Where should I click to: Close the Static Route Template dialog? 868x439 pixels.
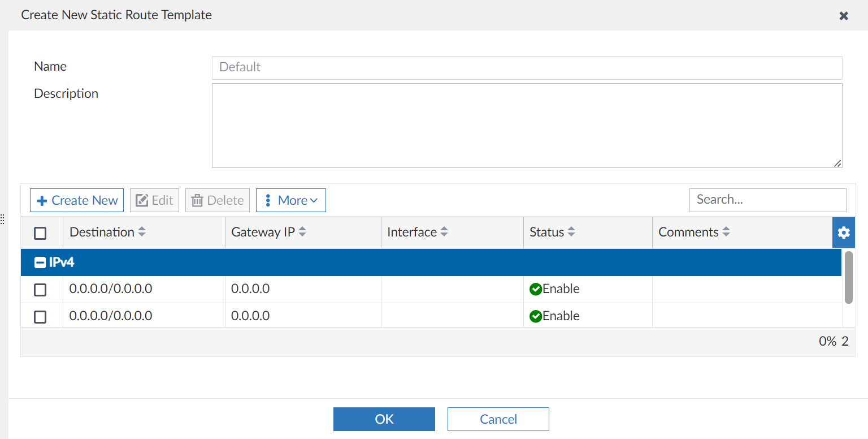[844, 15]
